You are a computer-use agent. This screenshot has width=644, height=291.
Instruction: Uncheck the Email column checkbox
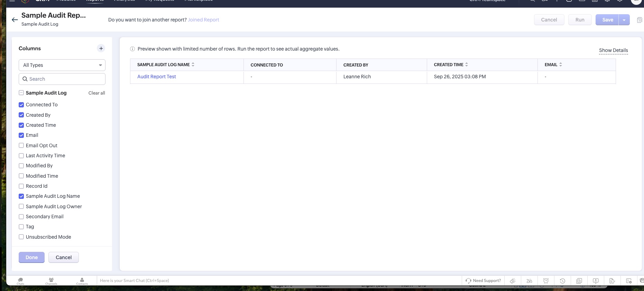tap(21, 135)
